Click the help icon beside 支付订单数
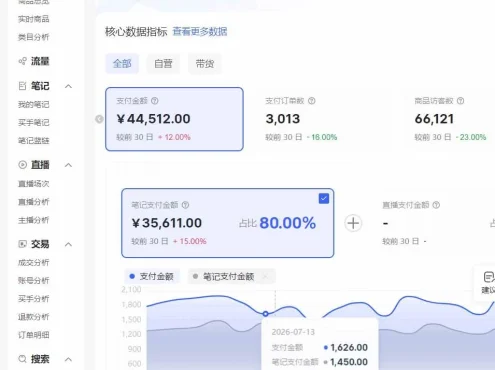495x370 pixels. tap(312, 101)
